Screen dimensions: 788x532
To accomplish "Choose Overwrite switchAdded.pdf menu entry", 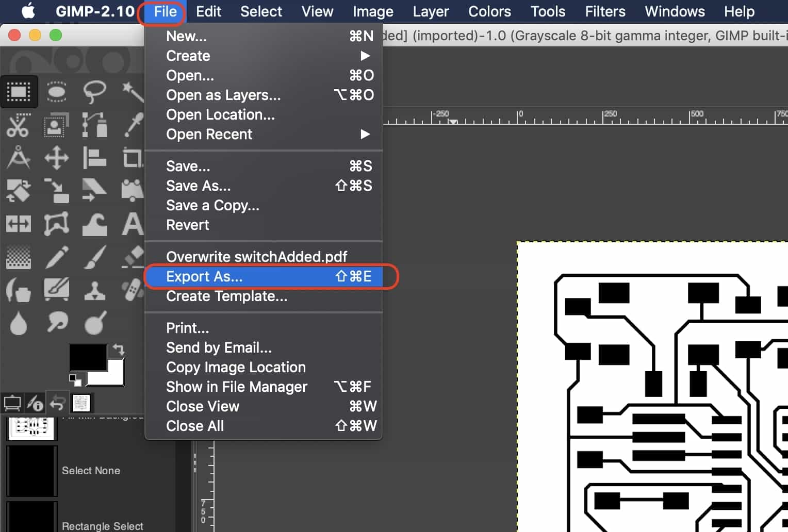I will (264, 257).
